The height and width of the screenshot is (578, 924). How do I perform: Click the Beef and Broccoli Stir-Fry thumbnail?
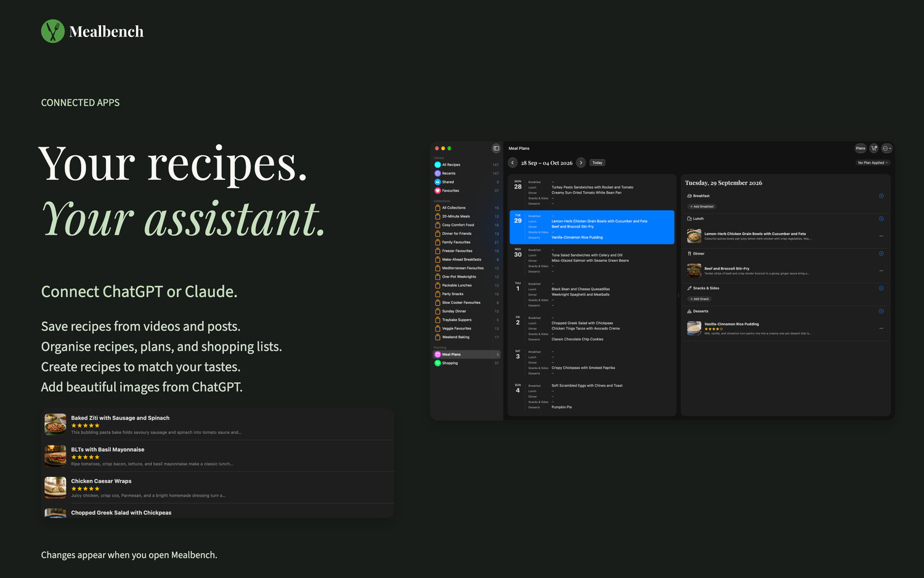coord(694,271)
